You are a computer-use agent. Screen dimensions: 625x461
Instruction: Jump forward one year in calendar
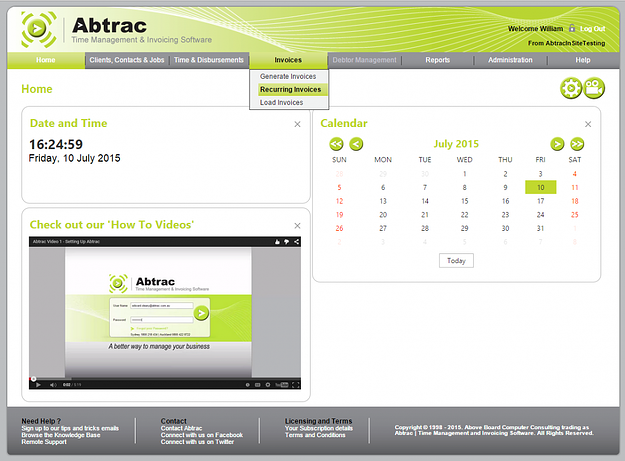point(577,144)
